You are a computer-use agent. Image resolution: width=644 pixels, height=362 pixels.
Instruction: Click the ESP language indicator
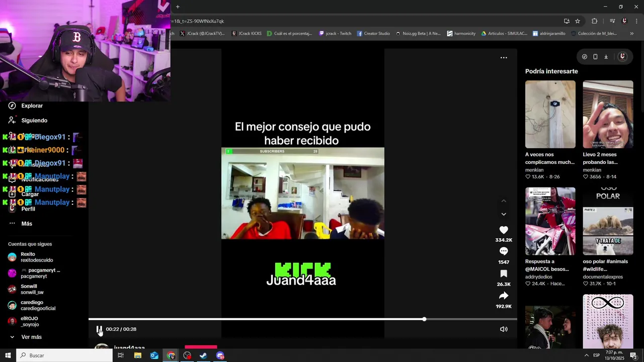pyautogui.click(x=596, y=355)
